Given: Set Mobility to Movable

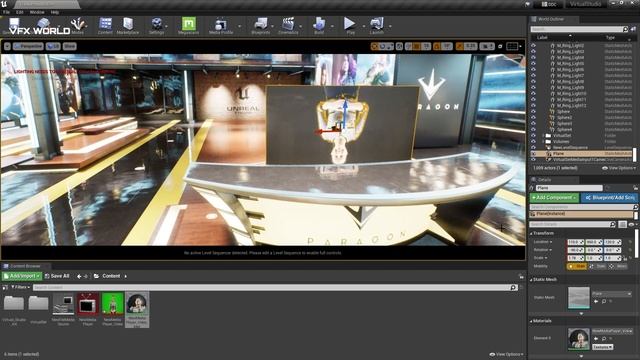Looking at the screenshot, I should click(618, 266).
